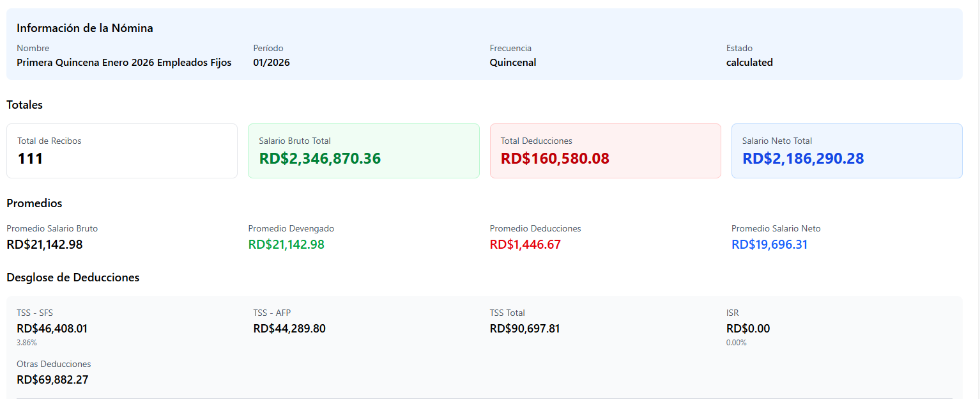This screenshot has height=399, width=980.
Task: Select the Otras Deducciones amount RD$69,882.27
Action: click(x=52, y=380)
